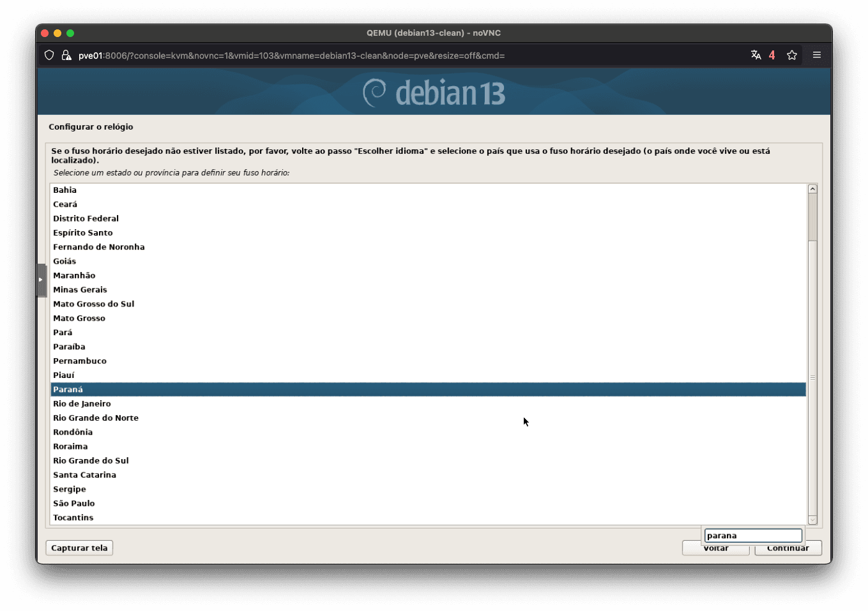
Task: Click the browser URL address bar
Action: [x=409, y=56]
